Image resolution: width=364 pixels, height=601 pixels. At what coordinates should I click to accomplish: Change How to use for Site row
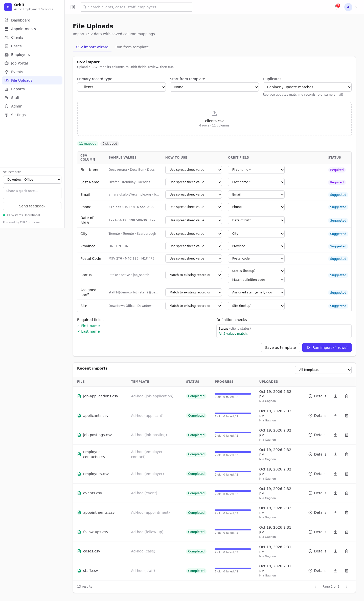tap(194, 306)
